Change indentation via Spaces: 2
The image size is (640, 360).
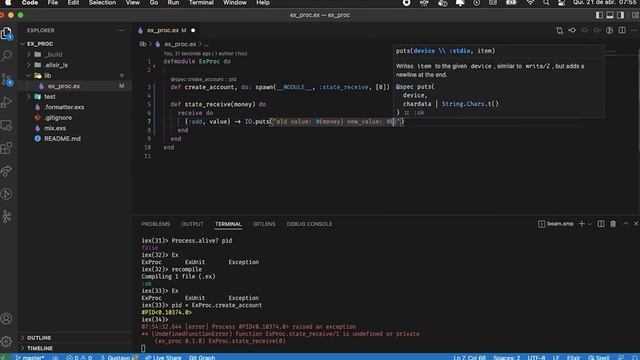coord(507,357)
